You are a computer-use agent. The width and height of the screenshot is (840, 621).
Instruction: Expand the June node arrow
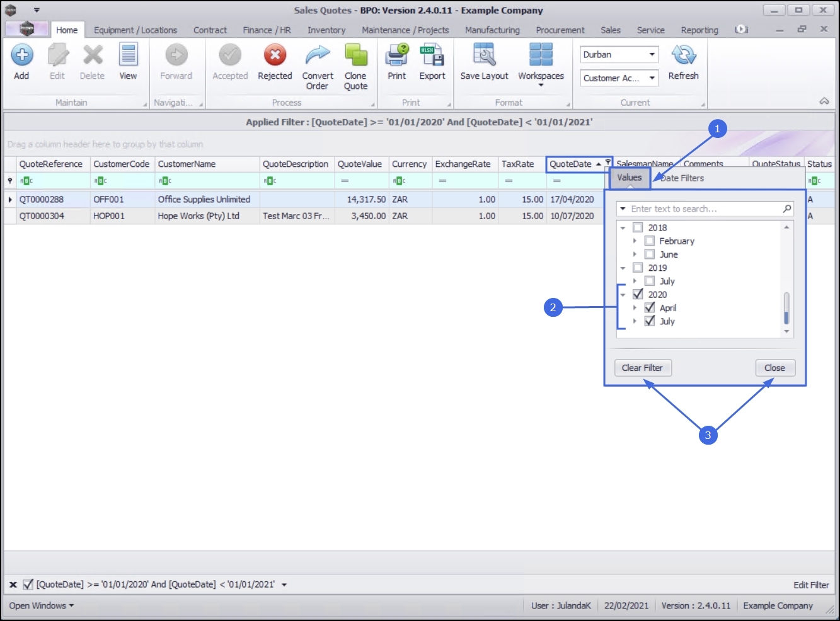coord(635,254)
